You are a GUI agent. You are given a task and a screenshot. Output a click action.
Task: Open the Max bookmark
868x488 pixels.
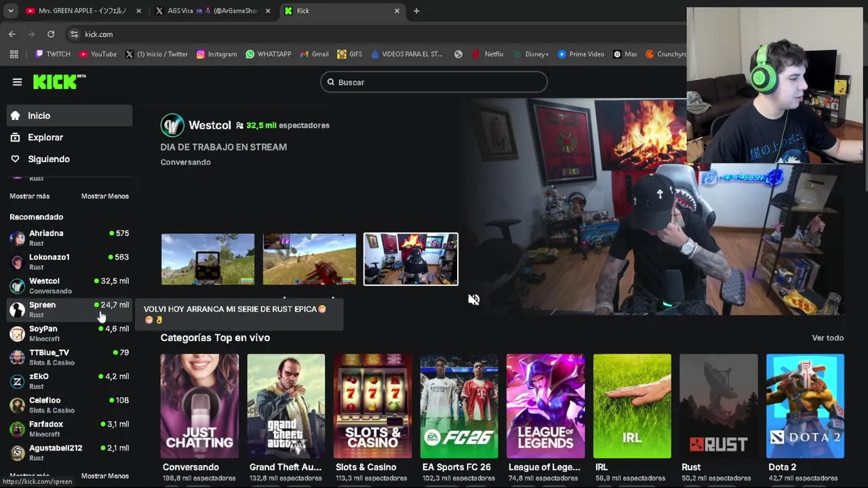tap(625, 54)
